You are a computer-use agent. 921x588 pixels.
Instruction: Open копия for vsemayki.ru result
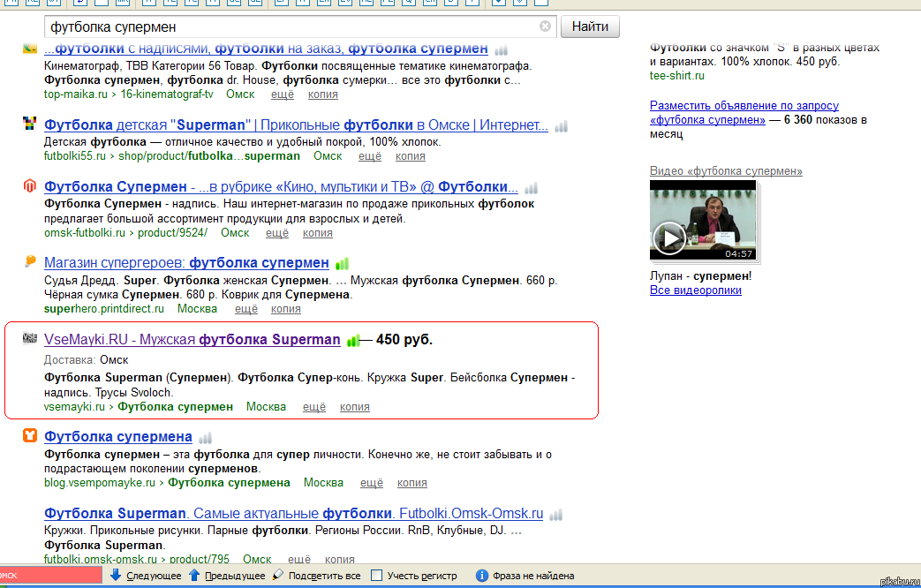tap(355, 407)
